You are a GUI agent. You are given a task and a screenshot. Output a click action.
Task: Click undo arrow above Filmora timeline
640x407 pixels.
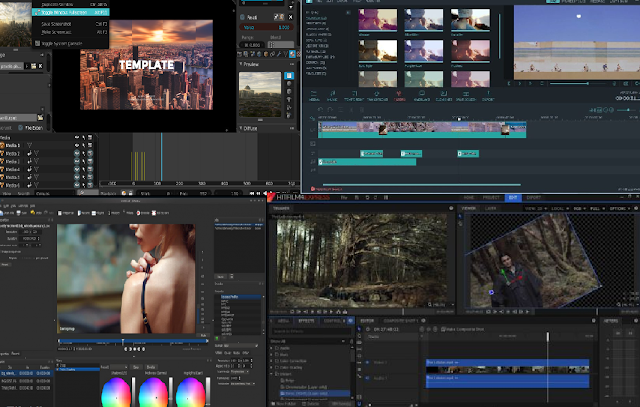tap(320, 110)
